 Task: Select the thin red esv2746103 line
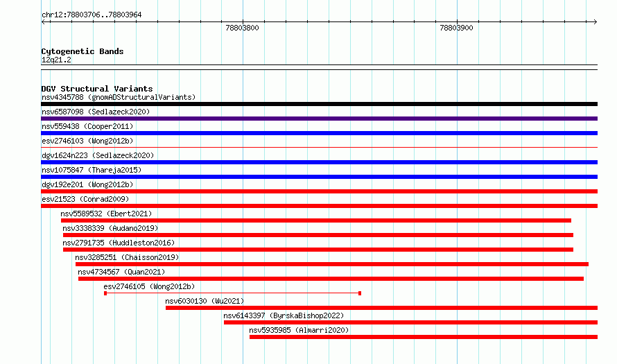tap(319, 148)
